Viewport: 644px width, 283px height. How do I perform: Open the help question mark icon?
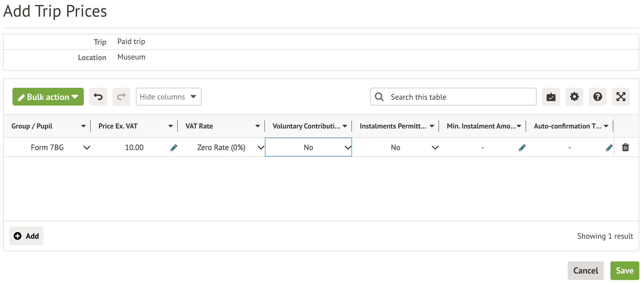(x=597, y=97)
